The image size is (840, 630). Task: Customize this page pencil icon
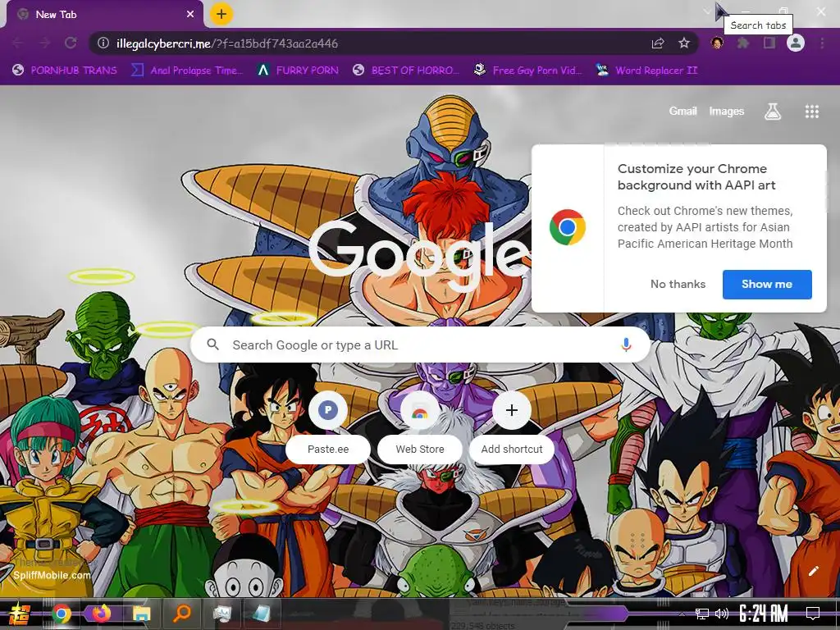[x=813, y=571]
